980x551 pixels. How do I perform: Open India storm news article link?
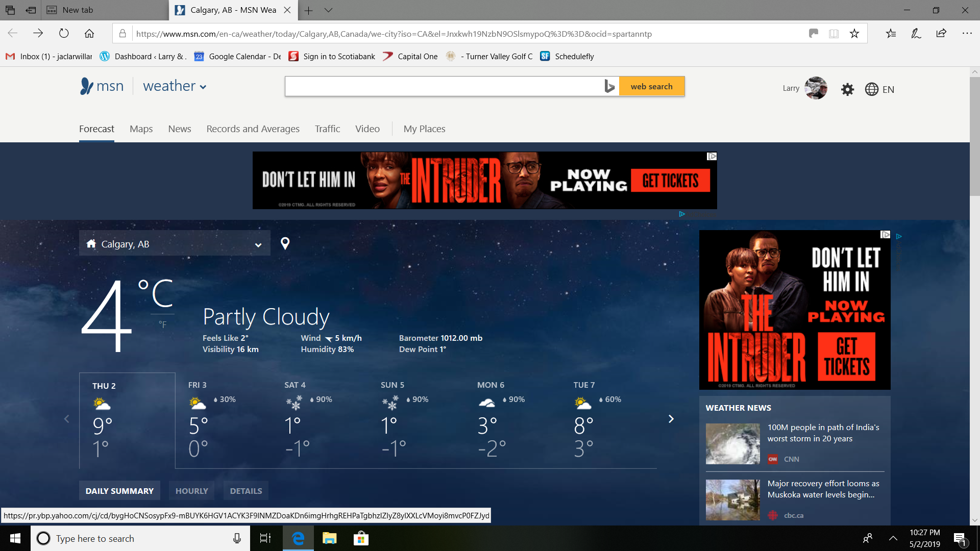point(823,433)
